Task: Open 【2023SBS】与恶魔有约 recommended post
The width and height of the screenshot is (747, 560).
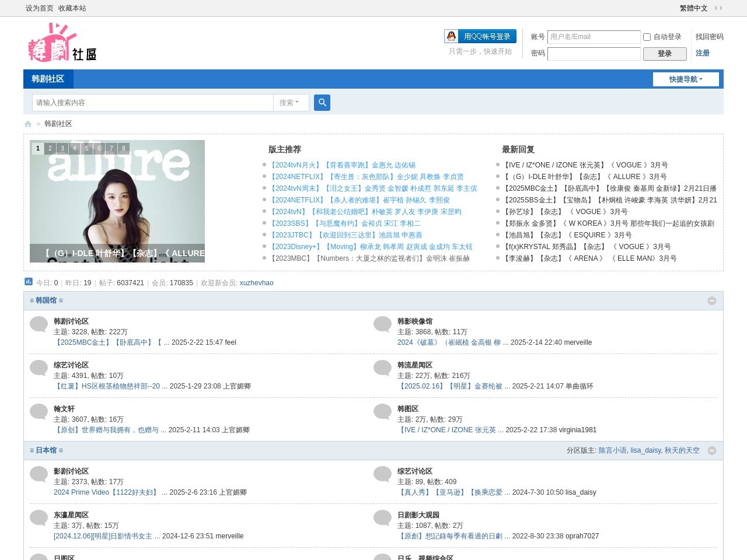Action: pos(344,223)
